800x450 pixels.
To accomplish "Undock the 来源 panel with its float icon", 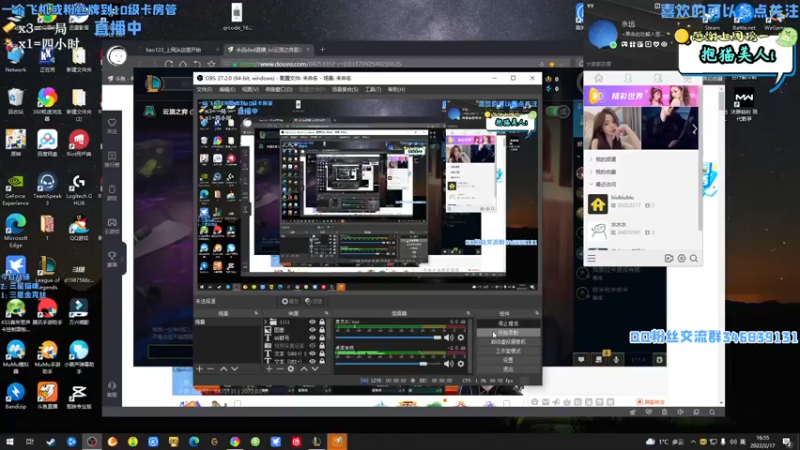I will pyautogui.click(x=327, y=313).
